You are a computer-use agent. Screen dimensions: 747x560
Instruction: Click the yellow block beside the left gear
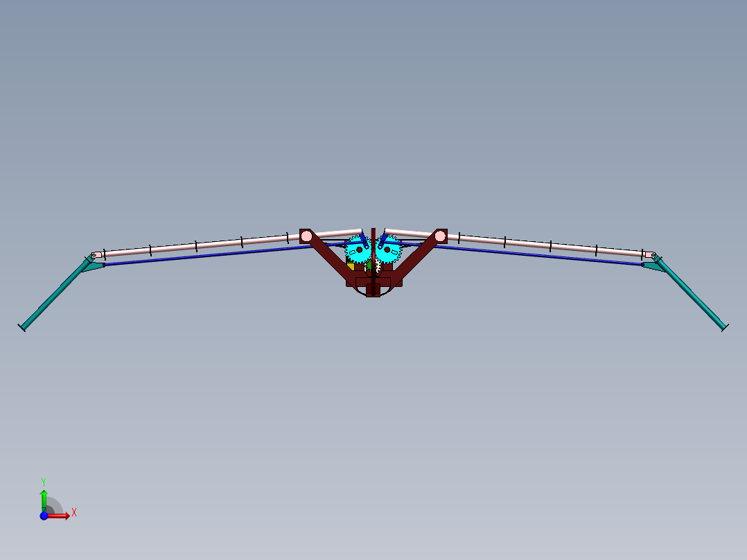coord(351,265)
